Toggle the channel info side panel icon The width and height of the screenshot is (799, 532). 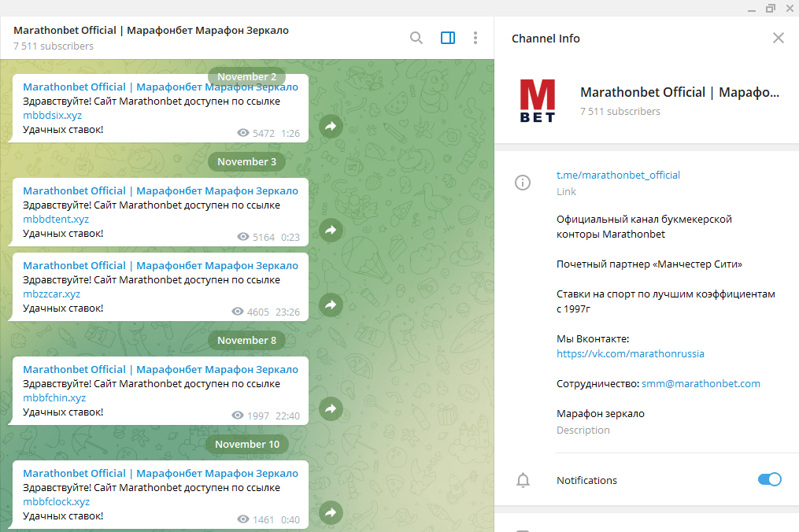pos(448,38)
